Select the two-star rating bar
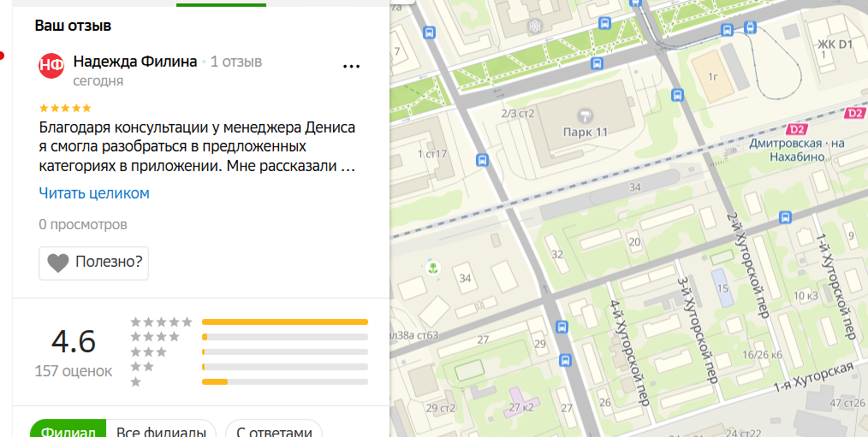Viewport: 868px width, 437px height. tap(285, 367)
